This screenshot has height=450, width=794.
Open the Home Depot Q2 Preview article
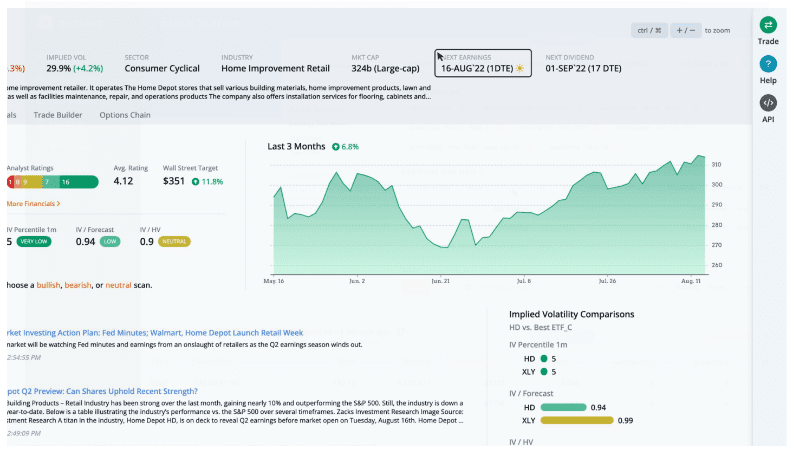click(x=100, y=391)
